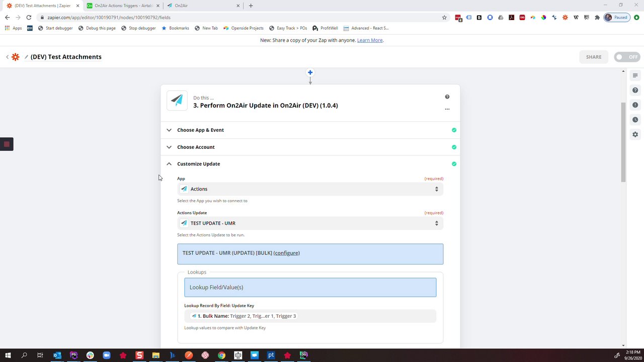644x362 pixels.
Task: Open PhpStorm from the taskbar
Action: (73, 355)
